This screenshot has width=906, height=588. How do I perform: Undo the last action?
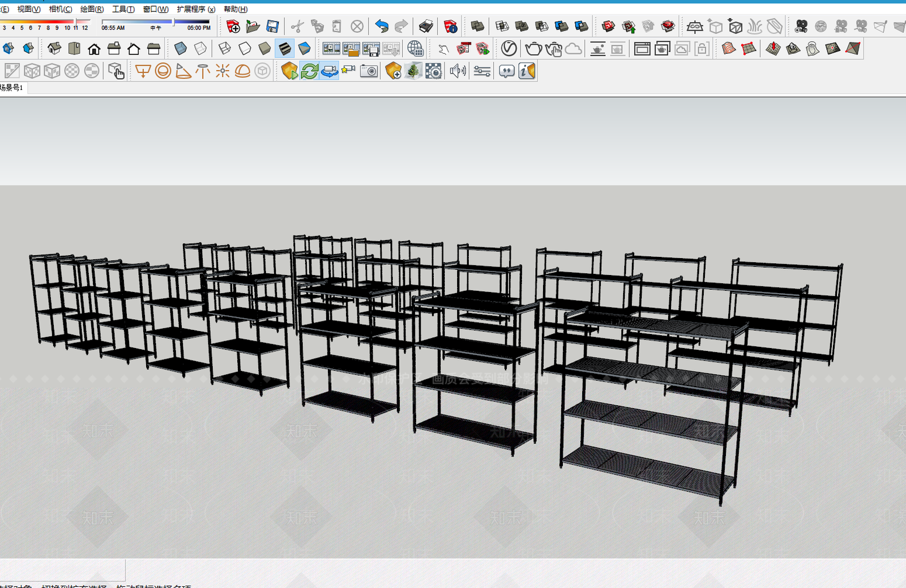(382, 26)
